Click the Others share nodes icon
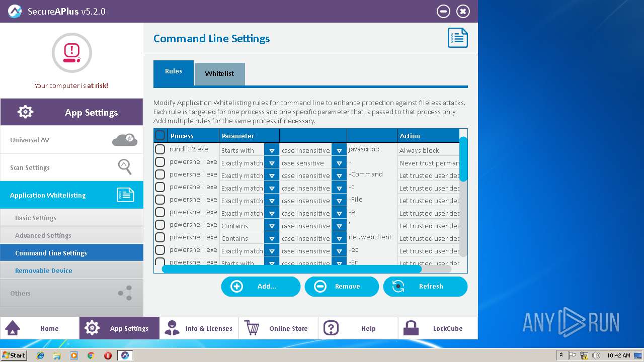Viewport: 644px width, 362px height. [x=125, y=293]
